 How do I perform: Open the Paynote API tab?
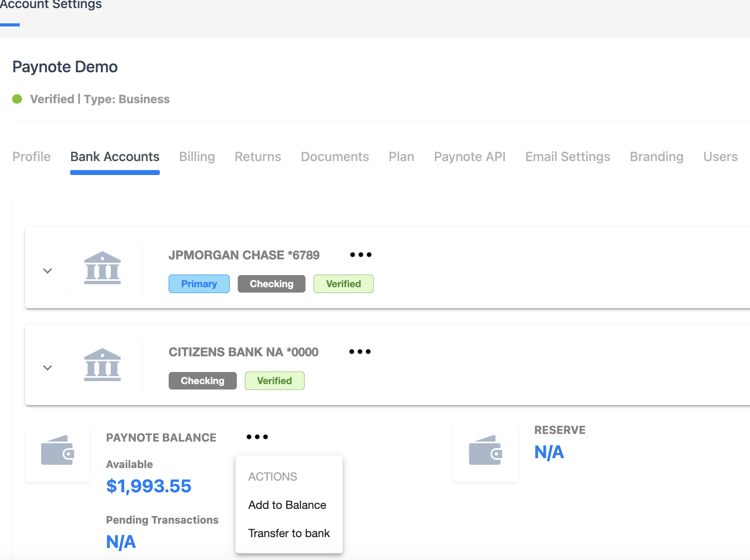(470, 157)
